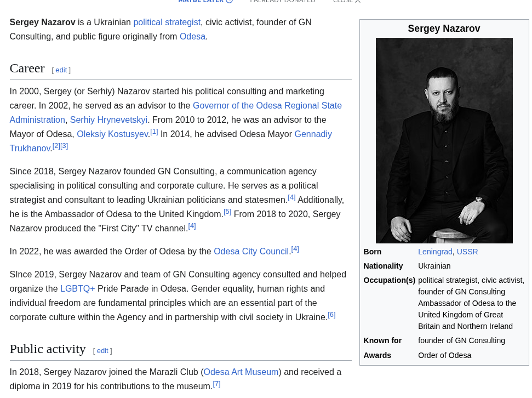Click the Known for label
Screen dimensions: 532x398
click(x=382, y=340)
